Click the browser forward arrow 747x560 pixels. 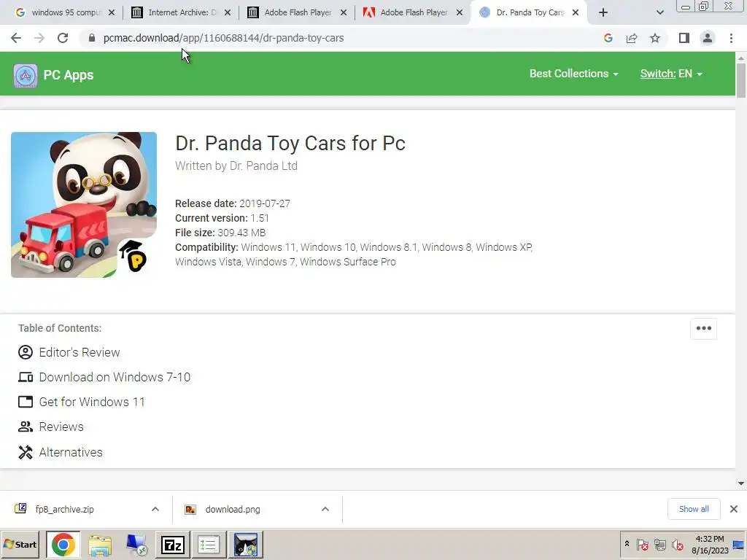point(39,38)
